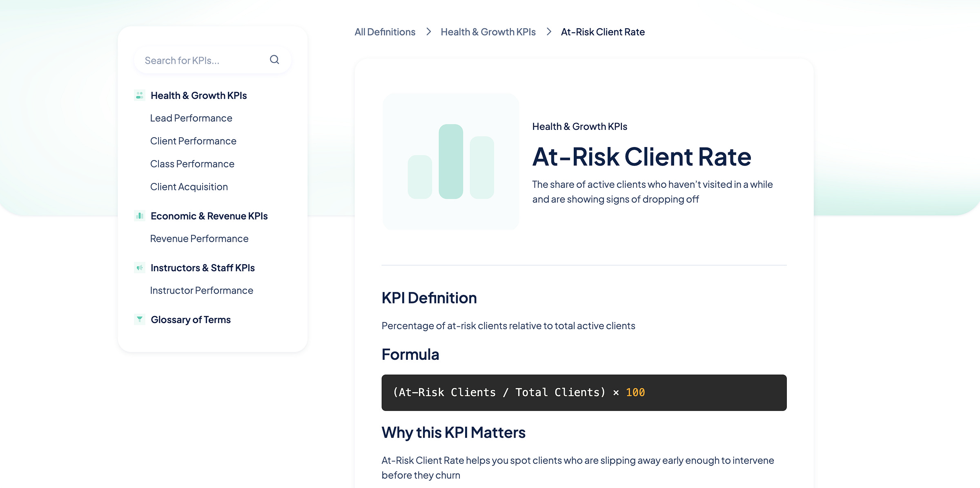Click chevron before At-Risk Client Rate breadcrumb

click(x=549, y=32)
